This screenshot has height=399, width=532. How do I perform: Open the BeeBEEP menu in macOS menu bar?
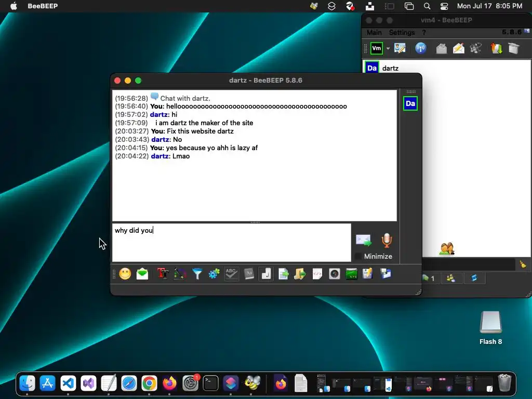coord(43,6)
